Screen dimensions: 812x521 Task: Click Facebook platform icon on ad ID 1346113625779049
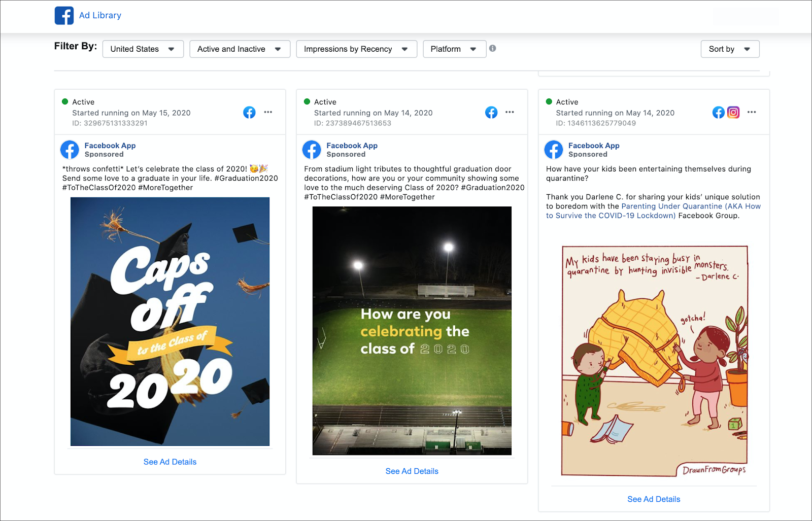coord(718,113)
